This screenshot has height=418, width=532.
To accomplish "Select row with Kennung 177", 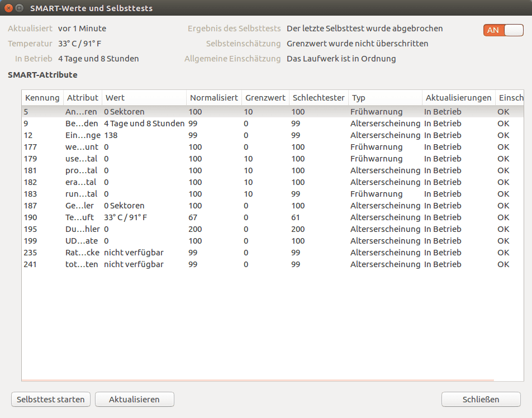I will tap(273, 147).
